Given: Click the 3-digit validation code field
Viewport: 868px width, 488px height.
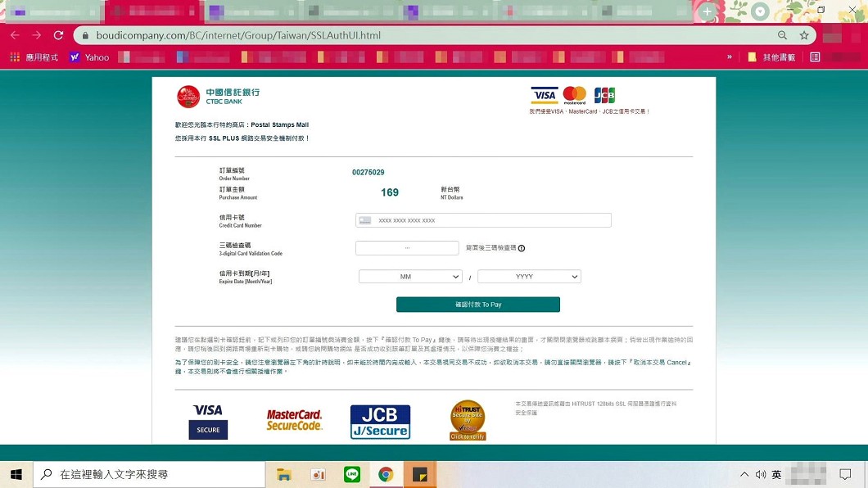Looking at the screenshot, I should [x=407, y=248].
